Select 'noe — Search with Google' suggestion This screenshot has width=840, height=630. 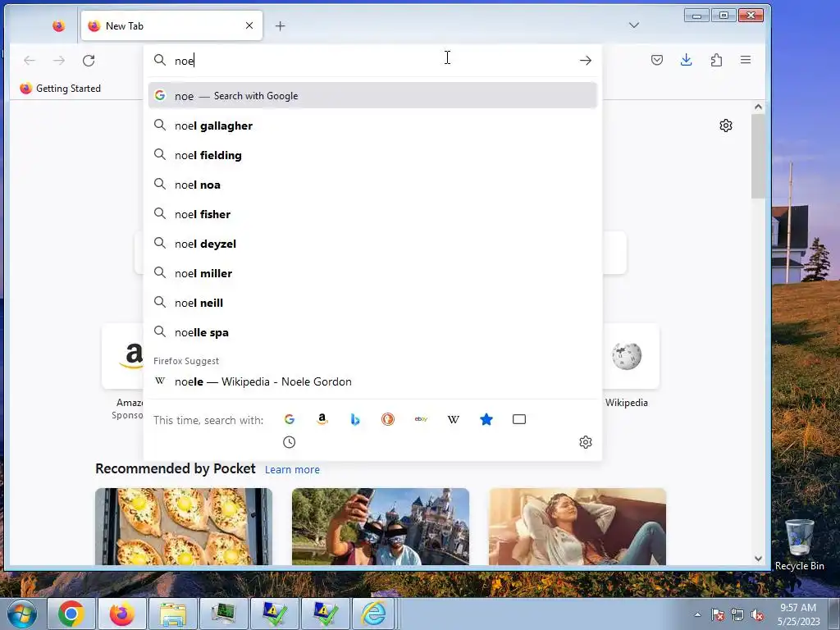[x=373, y=95]
